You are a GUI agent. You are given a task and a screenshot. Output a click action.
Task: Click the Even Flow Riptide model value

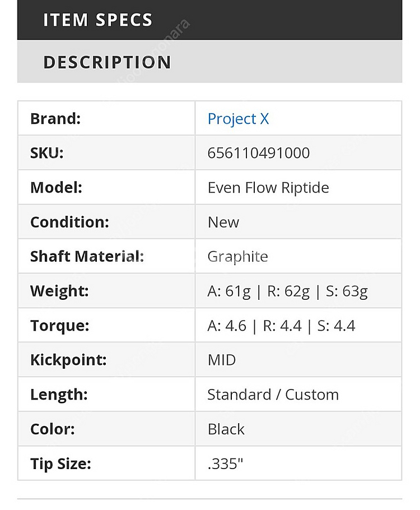pyautogui.click(x=268, y=188)
